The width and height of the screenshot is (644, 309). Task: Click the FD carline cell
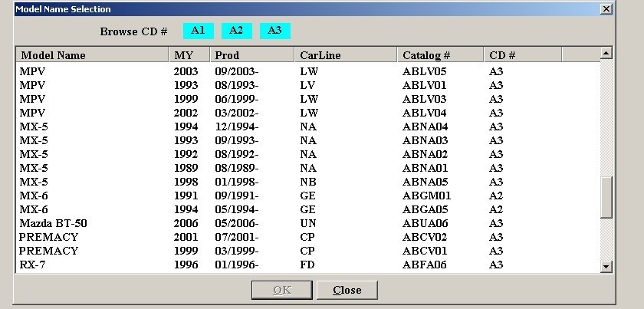pyautogui.click(x=307, y=265)
